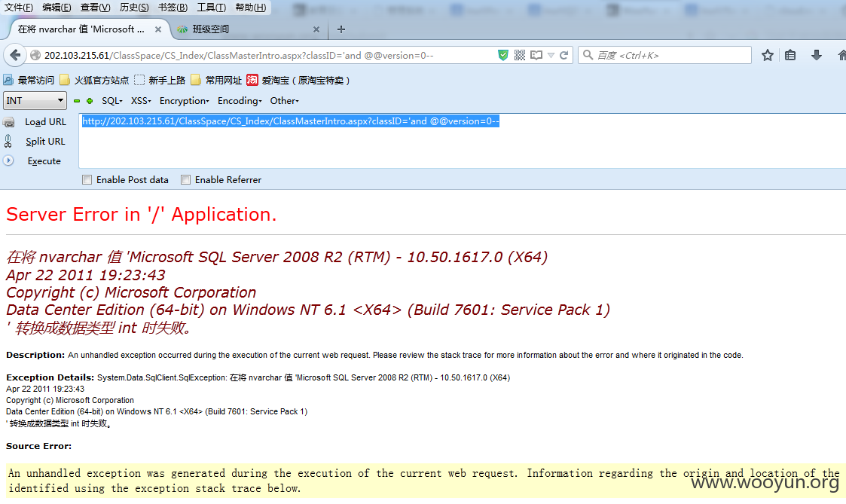This screenshot has width=846, height=504.
Task: Open downloads with the down arrow icon
Action: [817, 55]
